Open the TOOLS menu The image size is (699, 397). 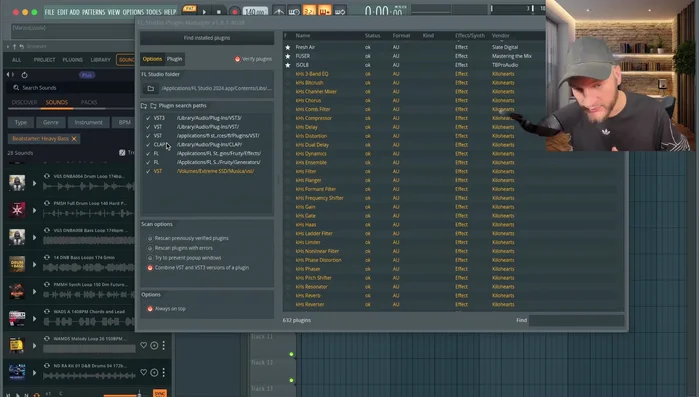point(154,12)
